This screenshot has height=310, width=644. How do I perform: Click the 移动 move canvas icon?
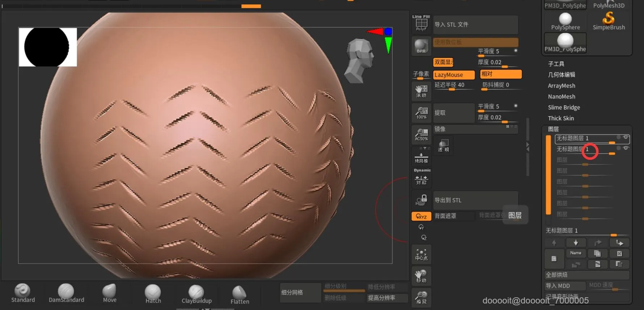click(421, 276)
